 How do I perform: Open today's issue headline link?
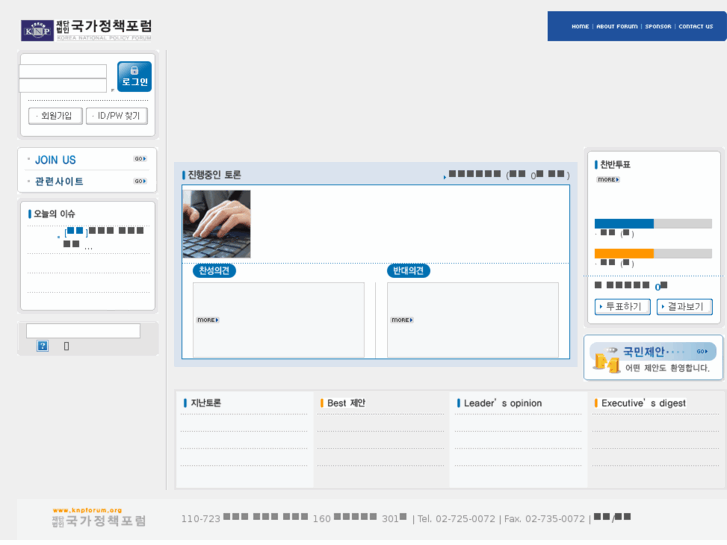[104, 237]
